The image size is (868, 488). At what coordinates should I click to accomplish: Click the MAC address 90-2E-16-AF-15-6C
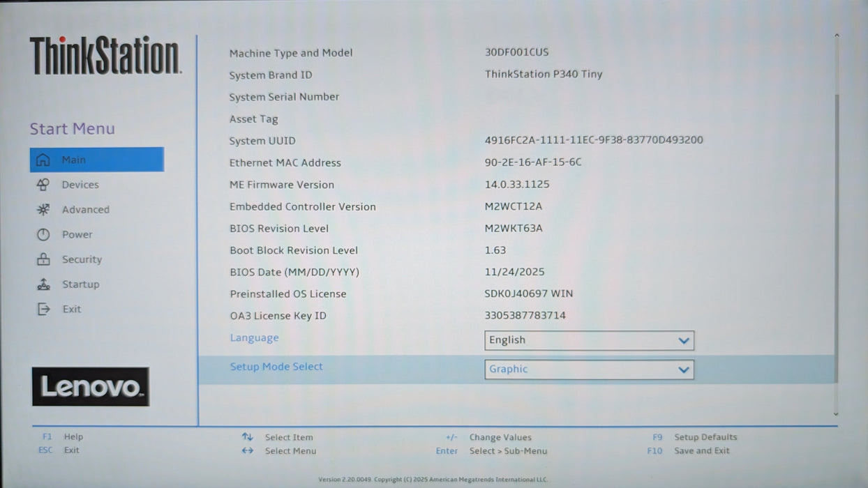click(533, 162)
